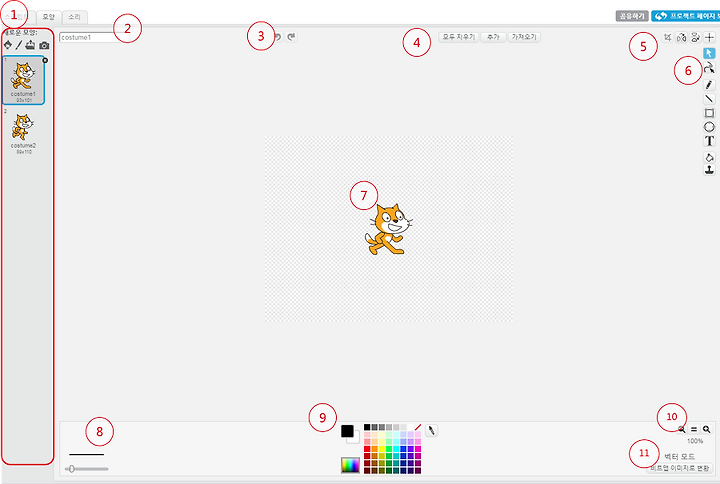Select the current black foreground color swatch
Screen dimensions: 720x484
point(347,431)
